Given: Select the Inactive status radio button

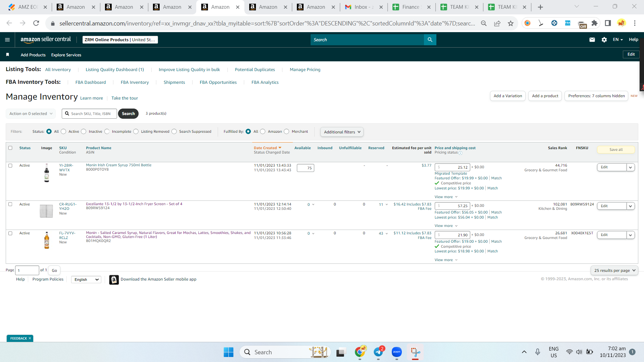Looking at the screenshot, I should [84, 131].
